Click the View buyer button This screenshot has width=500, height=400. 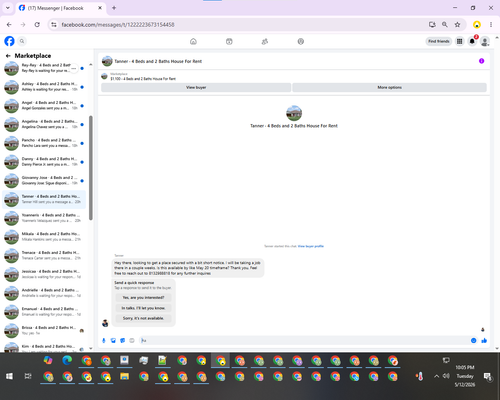click(x=196, y=87)
